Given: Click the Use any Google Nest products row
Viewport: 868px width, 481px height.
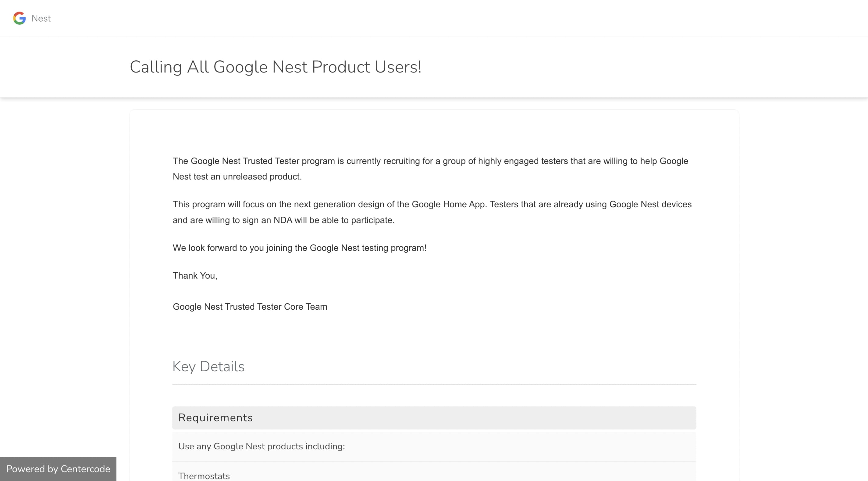Looking at the screenshot, I should click(x=261, y=446).
